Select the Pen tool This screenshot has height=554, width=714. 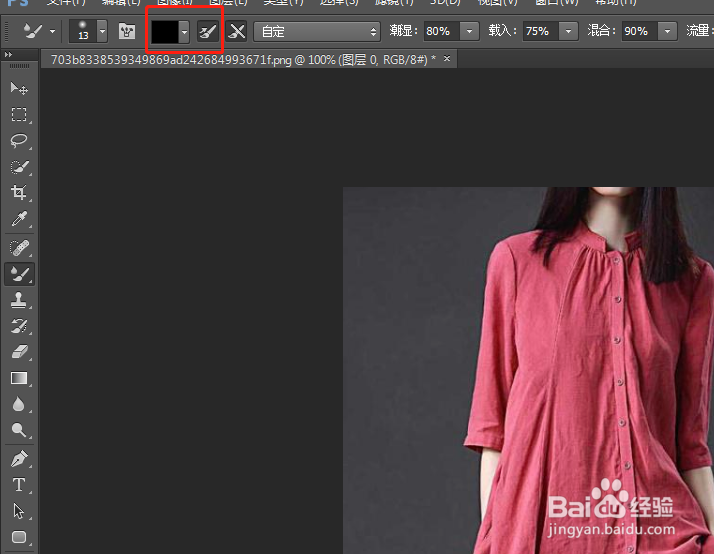coord(19,459)
